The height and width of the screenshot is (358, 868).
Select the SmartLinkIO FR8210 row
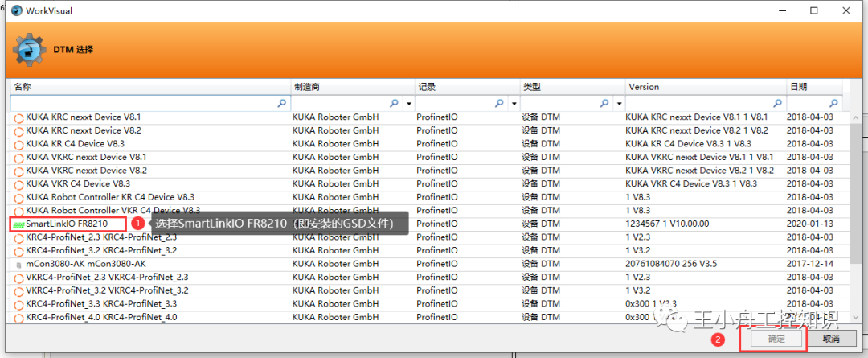(x=430, y=224)
